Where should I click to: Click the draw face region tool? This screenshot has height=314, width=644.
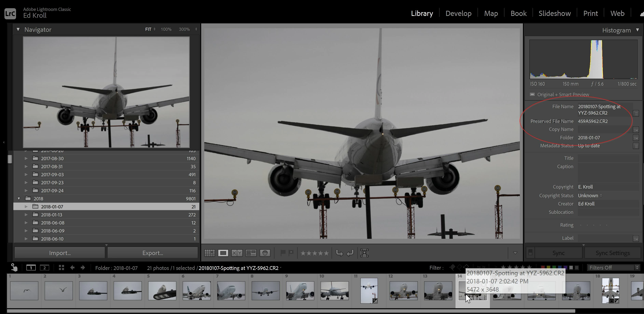pos(364,253)
